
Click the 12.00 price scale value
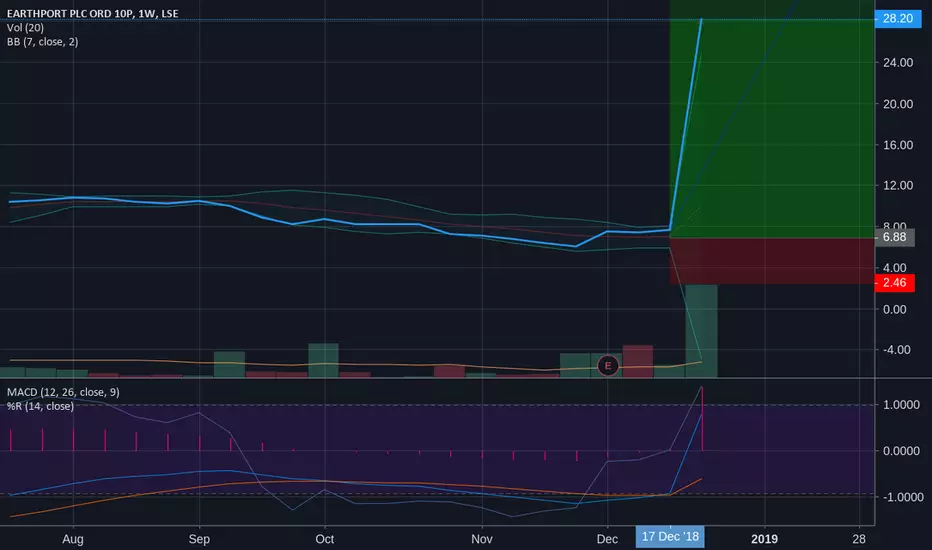pyautogui.click(x=898, y=186)
